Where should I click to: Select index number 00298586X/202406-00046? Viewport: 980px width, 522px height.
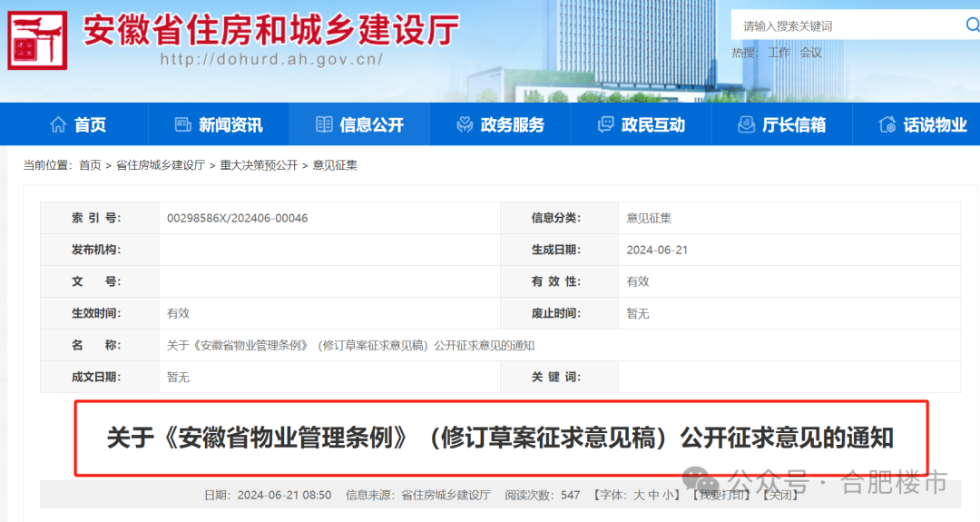point(238,218)
